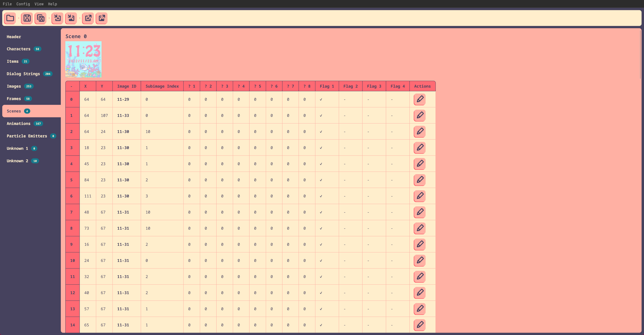This screenshot has width=644, height=335.
Task: Click the Export strings icon
Action: 88,18
